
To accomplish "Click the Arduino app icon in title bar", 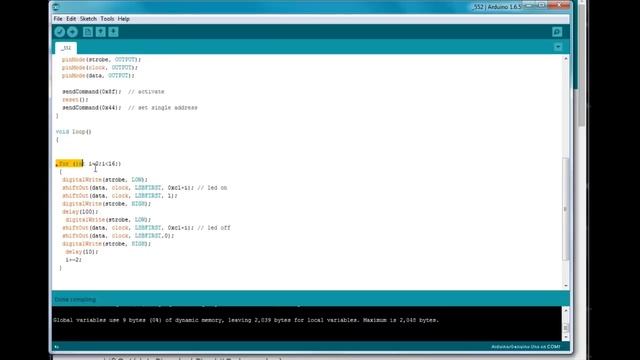I will coord(56,7).
